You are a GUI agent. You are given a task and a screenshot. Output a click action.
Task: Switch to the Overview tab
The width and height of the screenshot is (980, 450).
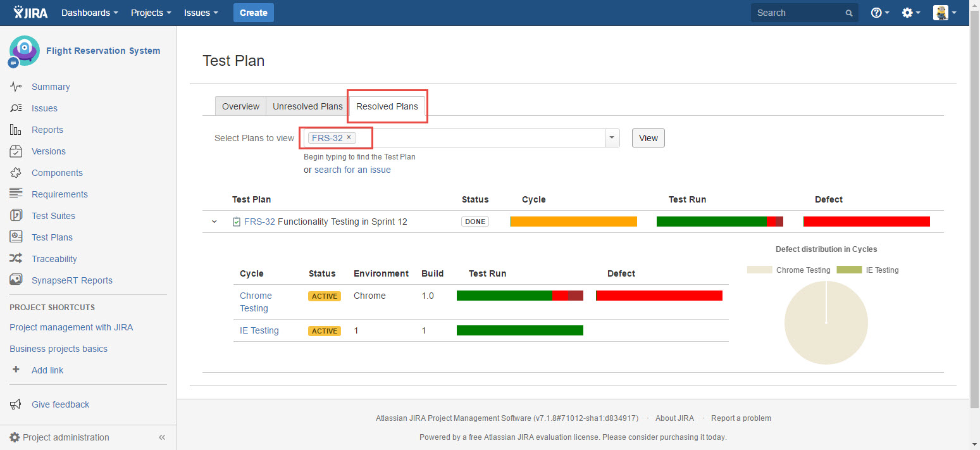point(240,106)
